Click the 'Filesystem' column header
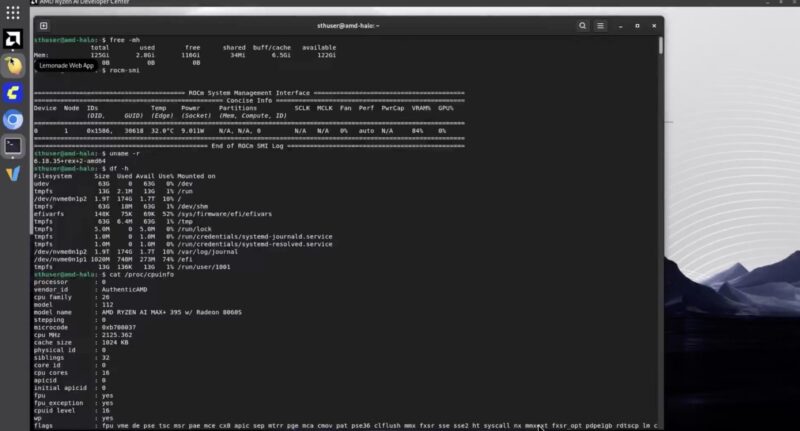The width and height of the screenshot is (800, 431). 53,176
